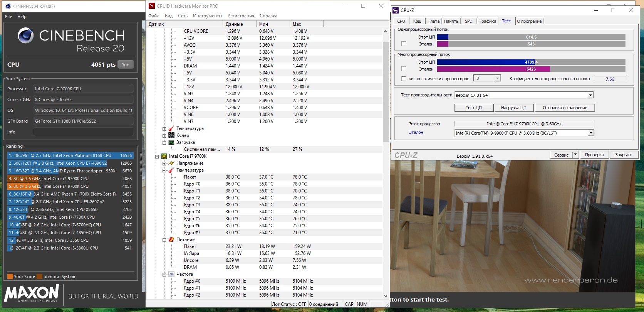Screen dimensions: 644x312
Task: Start the Тест ЦП benchmark in CPU-Z
Action: point(473,108)
